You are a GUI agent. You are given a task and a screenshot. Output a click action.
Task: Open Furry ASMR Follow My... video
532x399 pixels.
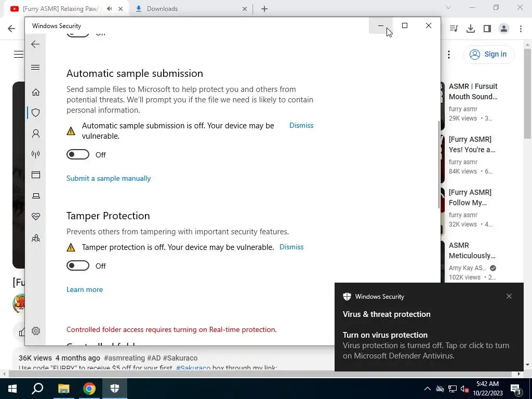click(470, 197)
